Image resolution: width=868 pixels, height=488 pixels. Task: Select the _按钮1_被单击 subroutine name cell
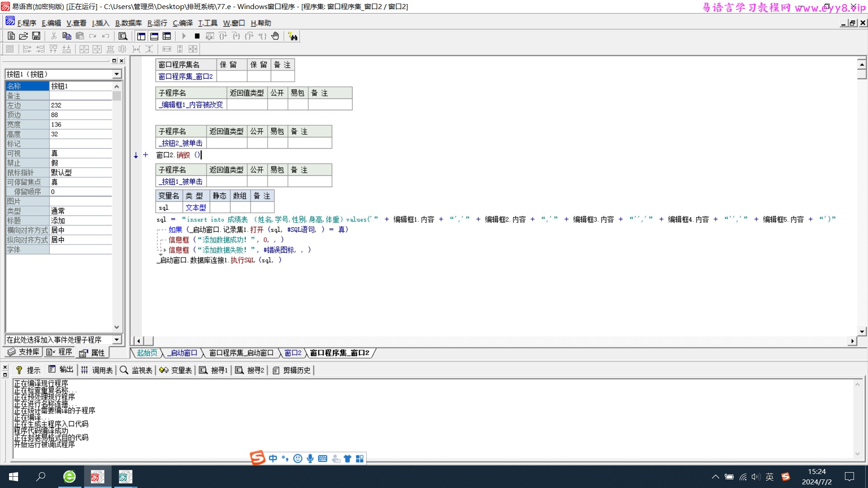pos(181,182)
